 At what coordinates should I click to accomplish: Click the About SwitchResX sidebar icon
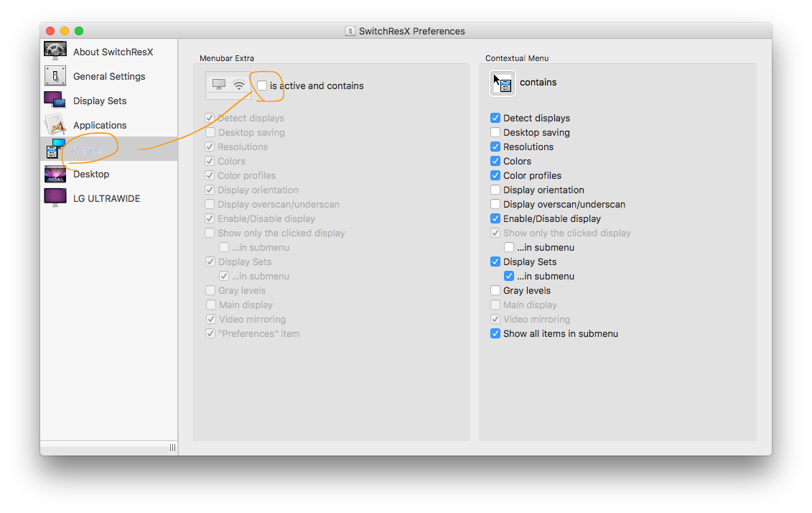55,52
